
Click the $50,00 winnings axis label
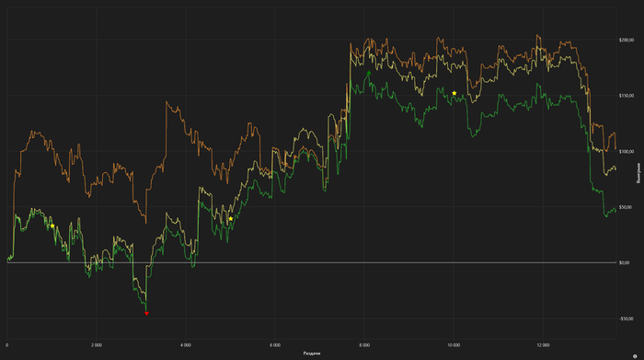tap(626, 207)
